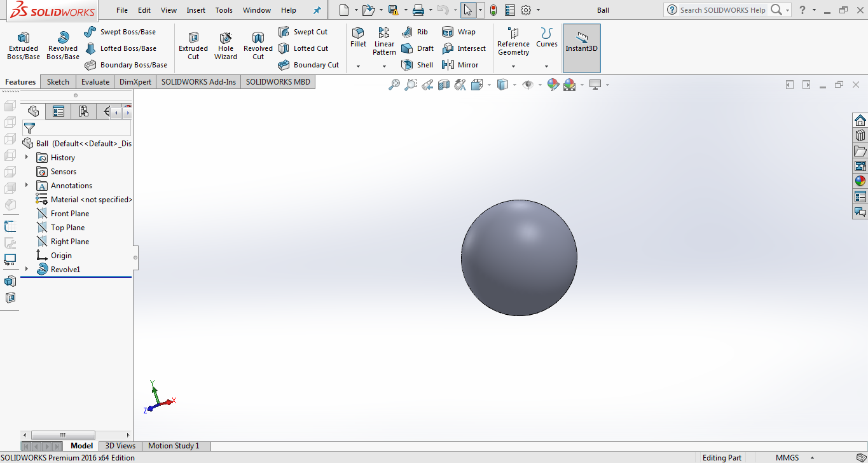
Task: Expand the Curves dropdown arrow
Action: (546, 66)
